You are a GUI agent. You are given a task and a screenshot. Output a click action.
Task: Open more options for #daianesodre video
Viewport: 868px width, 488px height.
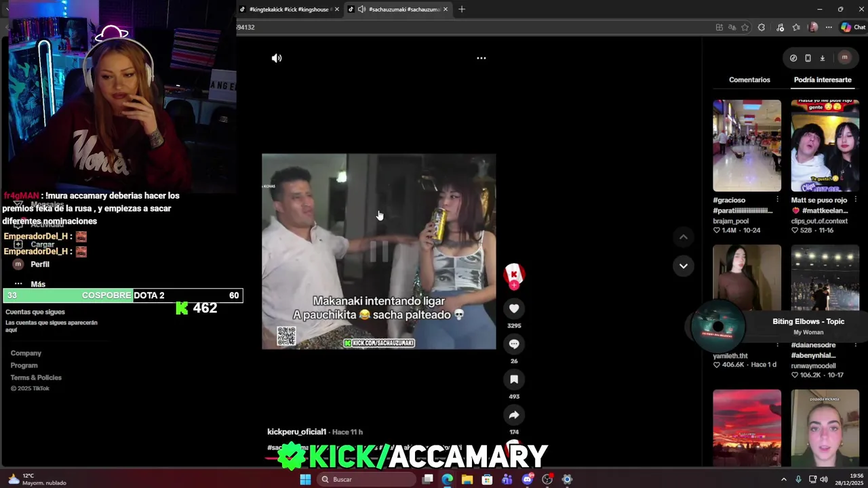click(855, 346)
